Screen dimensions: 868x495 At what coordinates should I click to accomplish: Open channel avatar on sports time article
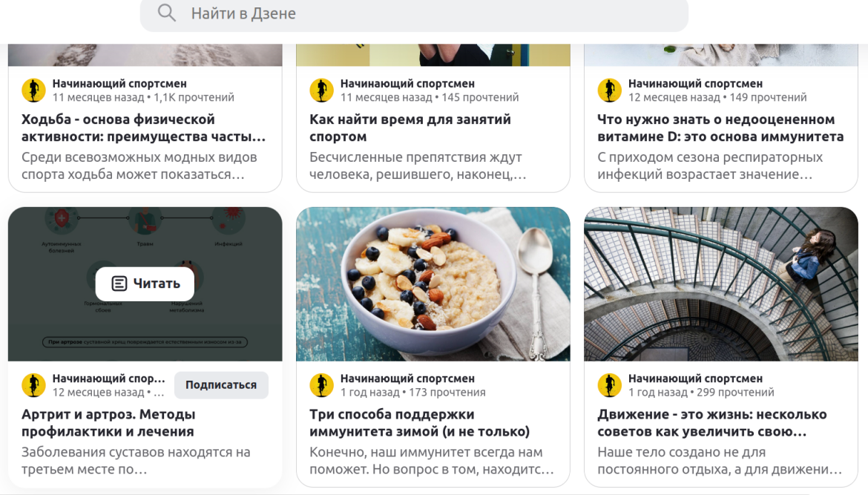(321, 91)
